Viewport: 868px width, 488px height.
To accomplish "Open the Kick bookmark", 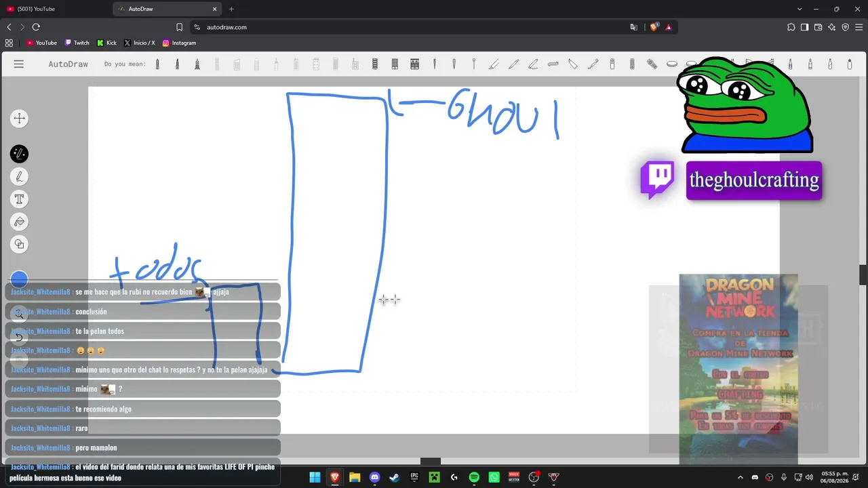I will click(106, 43).
